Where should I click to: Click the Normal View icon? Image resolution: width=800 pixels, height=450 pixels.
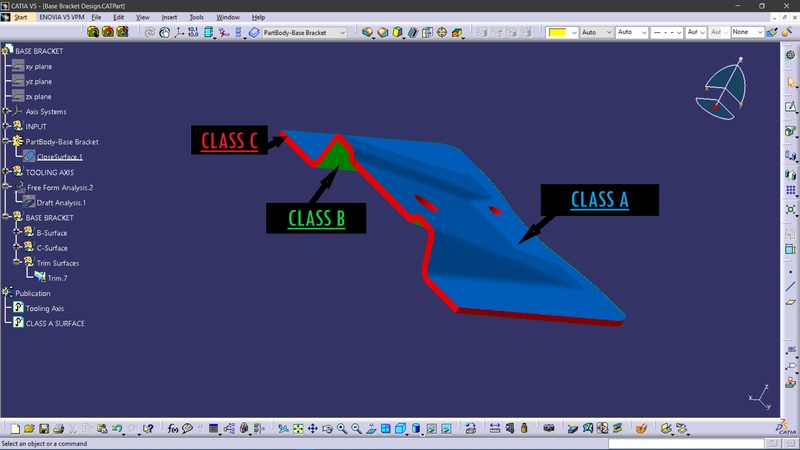click(x=371, y=429)
